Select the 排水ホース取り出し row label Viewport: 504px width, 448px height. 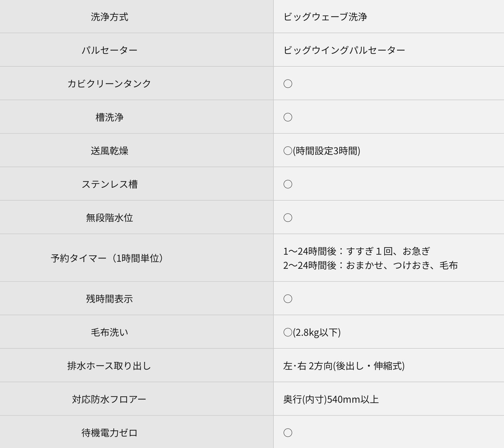[x=109, y=366]
